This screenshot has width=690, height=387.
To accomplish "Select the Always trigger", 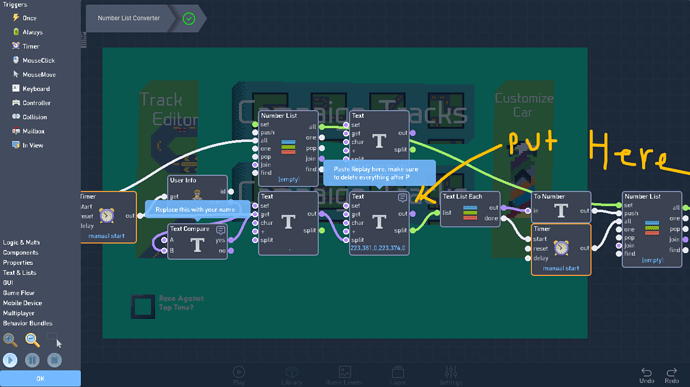I will coord(27,32).
